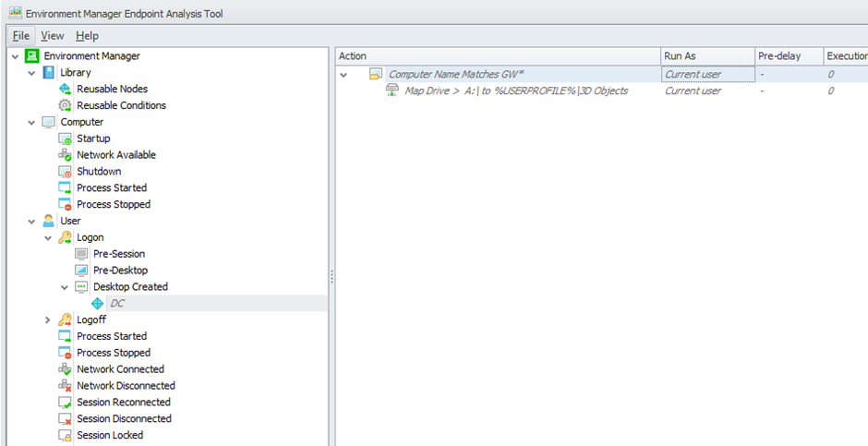Sort by the Run As column header

tap(708, 56)
